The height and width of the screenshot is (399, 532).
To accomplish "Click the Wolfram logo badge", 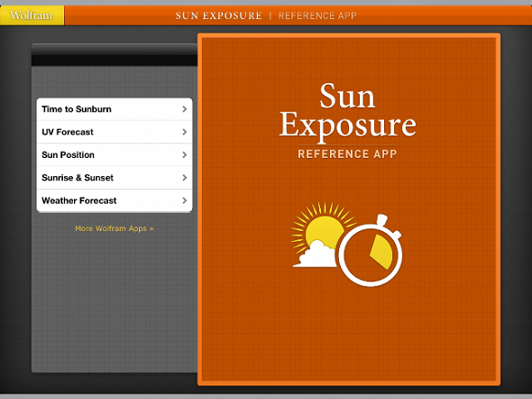I will pos(32,15).
